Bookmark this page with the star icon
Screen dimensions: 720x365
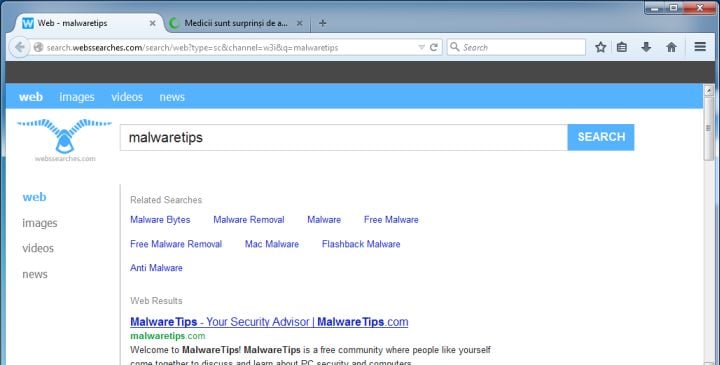pyautogui.click(x=601, y=47)
